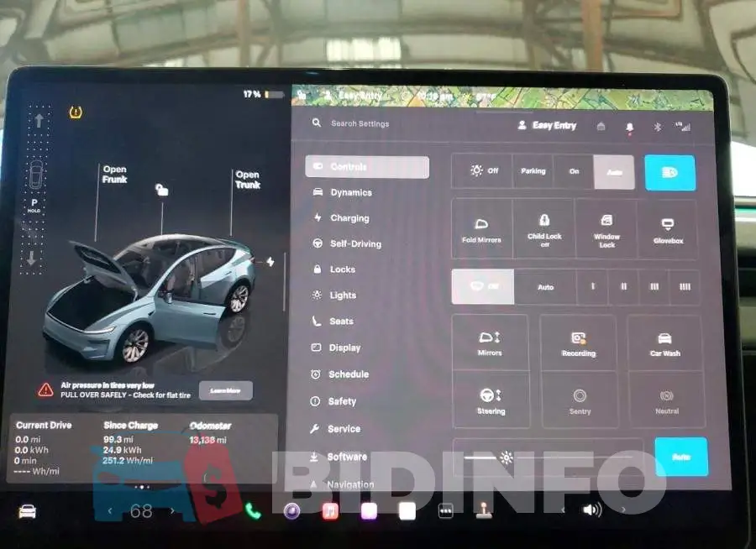Image resolution: width=756 pixels, height=549 pixels.
Task: Set headlights to Off
Action: pos(483,170)
